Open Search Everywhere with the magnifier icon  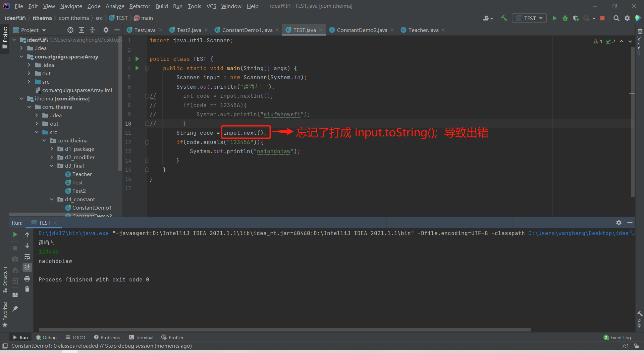pos(616,18)
